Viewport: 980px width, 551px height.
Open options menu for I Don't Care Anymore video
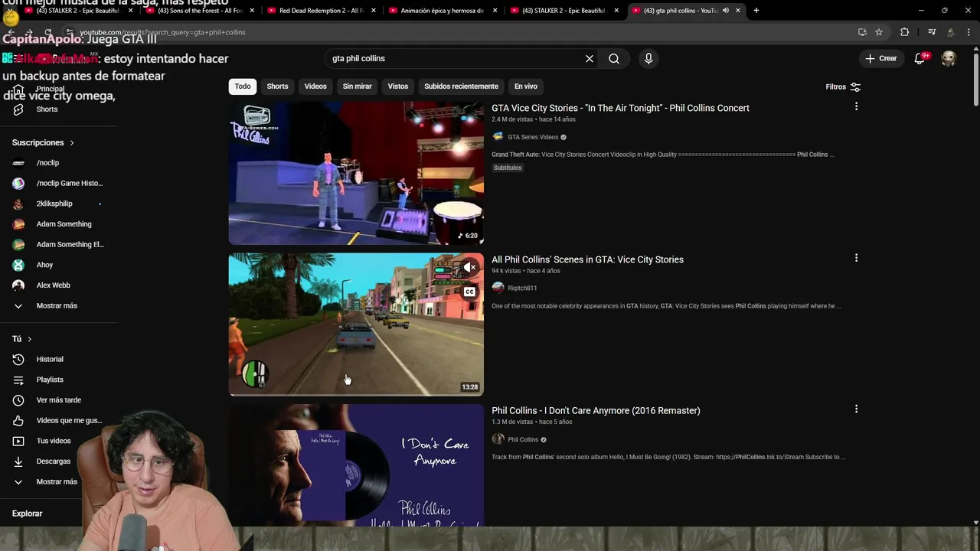tap(856, 409)
